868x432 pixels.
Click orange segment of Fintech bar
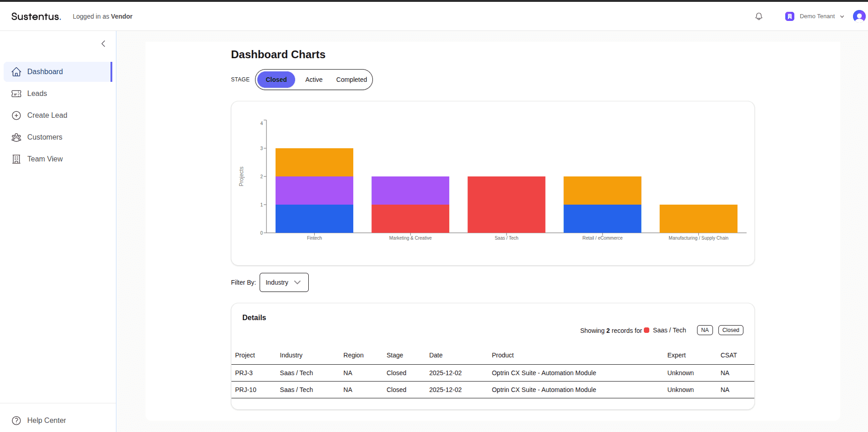(314, 162)
